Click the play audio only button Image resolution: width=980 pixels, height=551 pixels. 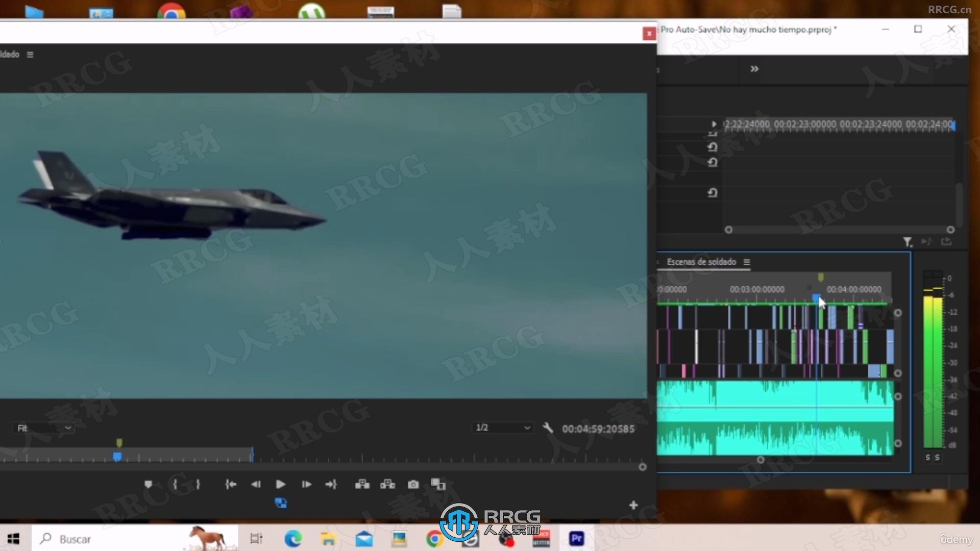click(926, 241)
